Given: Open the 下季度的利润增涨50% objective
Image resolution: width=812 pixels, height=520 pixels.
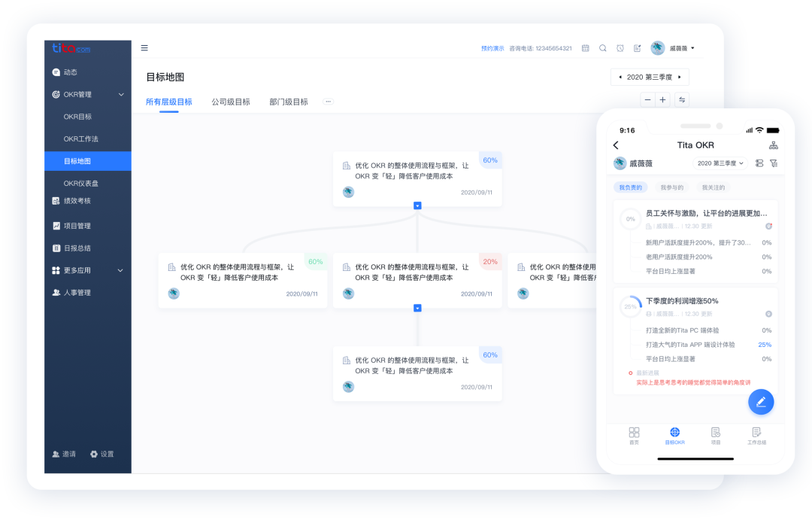Looking at the screenshot, I should click(x=681, y=301).
